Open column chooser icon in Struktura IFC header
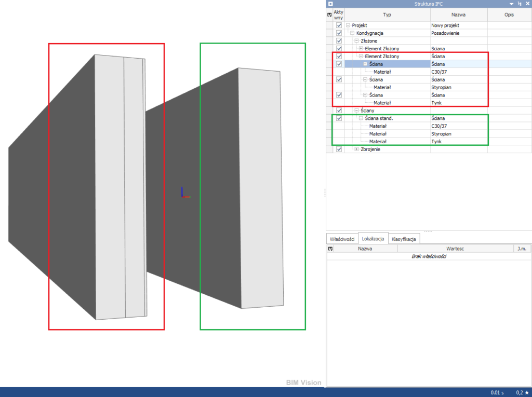 tap(329, 15)
